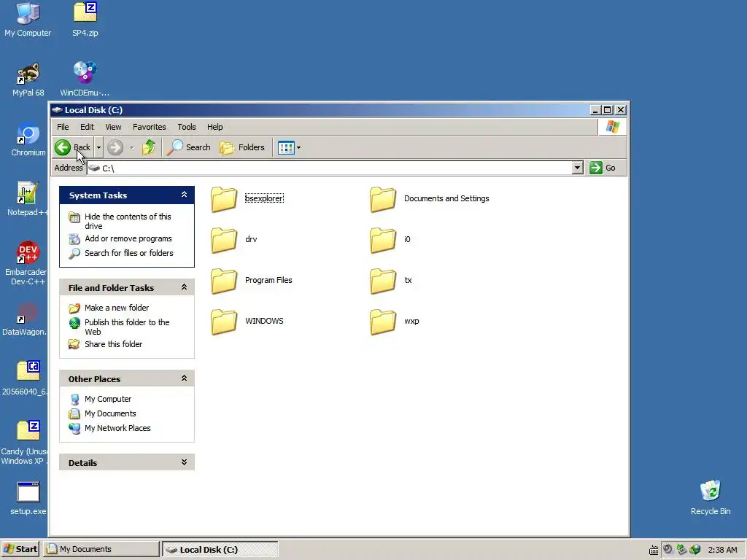Open the File menu

pyautogui.click(x=63, y=127)
